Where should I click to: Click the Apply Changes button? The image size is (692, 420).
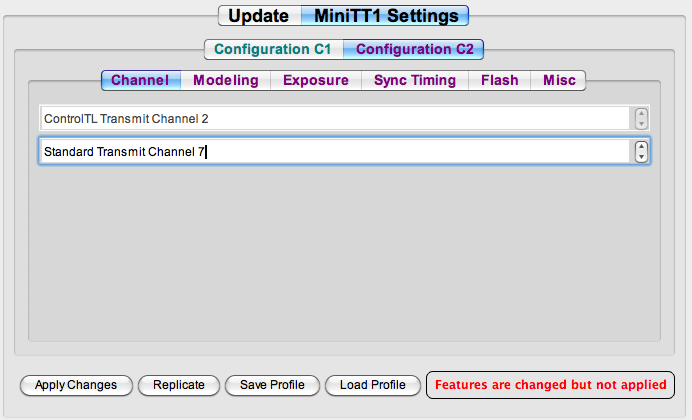click(76, 385)
